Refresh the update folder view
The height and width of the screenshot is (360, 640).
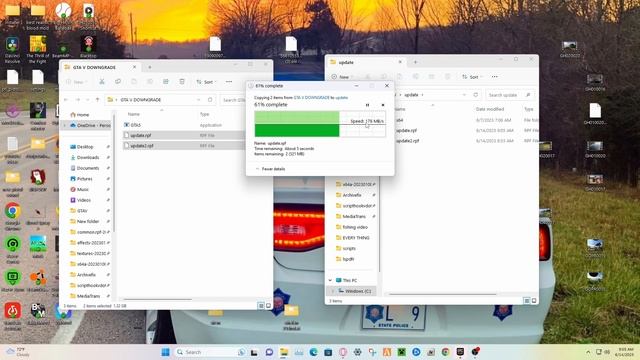tap(476, 95)
